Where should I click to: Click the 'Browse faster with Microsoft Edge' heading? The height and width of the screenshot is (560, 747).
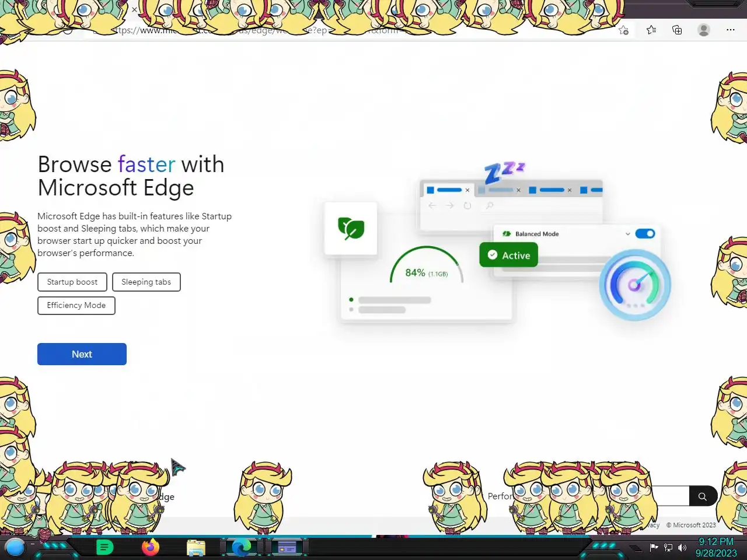pyautogui.click(x=131, y=176)
